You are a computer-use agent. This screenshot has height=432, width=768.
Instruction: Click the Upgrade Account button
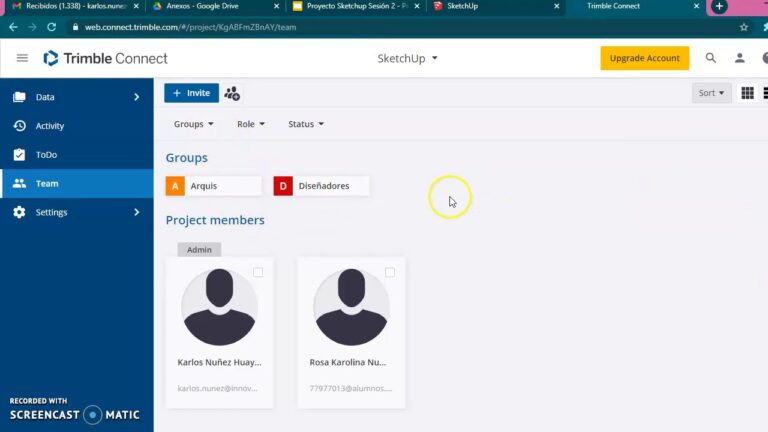pos(644,58)
